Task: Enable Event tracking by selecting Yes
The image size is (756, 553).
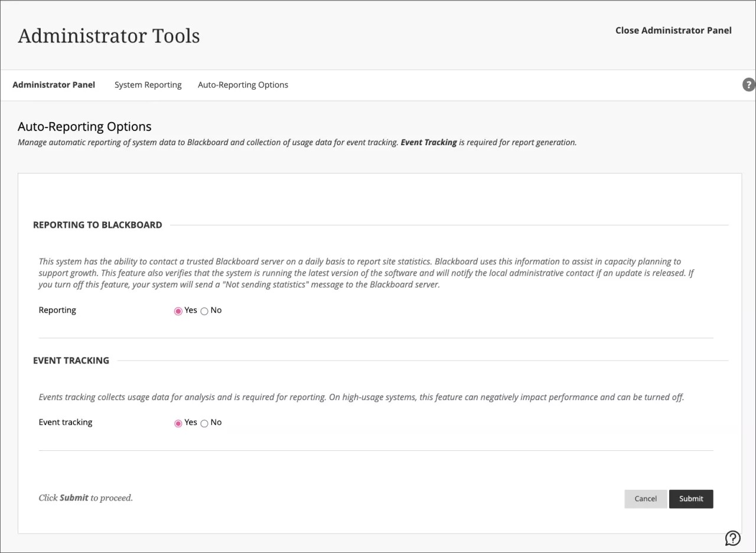Action: [178, 423]
